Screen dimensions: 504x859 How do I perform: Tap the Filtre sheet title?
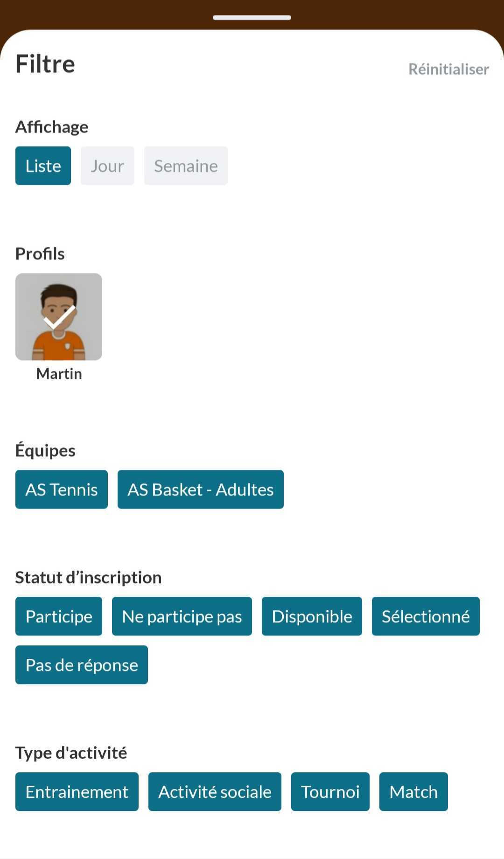coord(45,64)
